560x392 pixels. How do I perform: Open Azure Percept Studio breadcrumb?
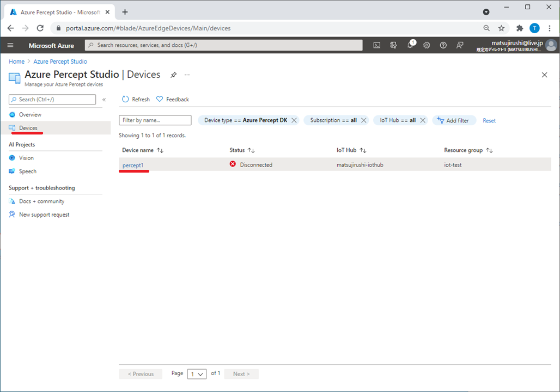[x=60, y=62]
